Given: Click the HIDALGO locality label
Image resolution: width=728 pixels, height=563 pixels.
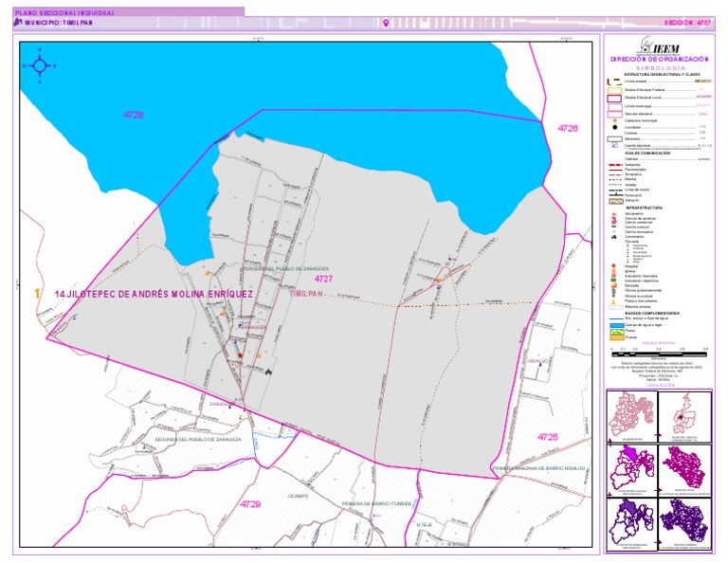Looking at the screenshot, I should click(x=538, y=360).
